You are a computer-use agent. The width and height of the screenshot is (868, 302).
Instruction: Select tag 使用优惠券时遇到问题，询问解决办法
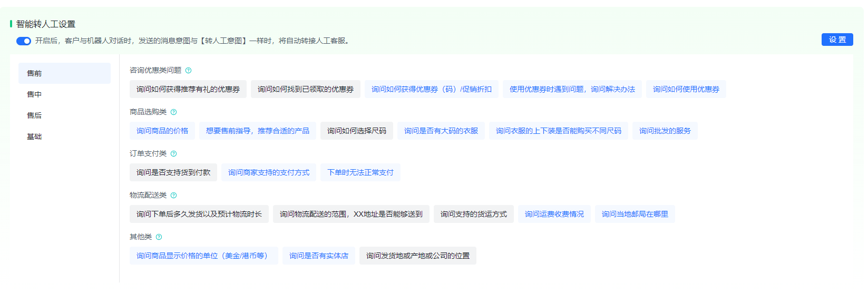tap(572, 89)
